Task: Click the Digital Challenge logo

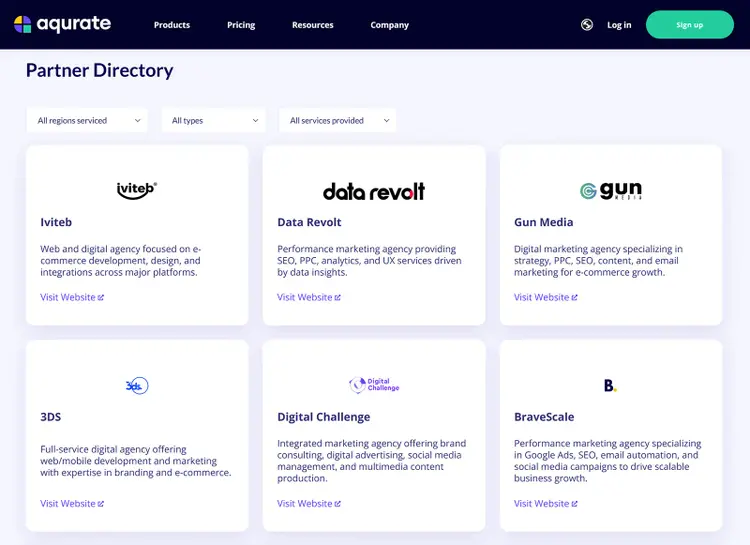Action: [x=374, y=385]
